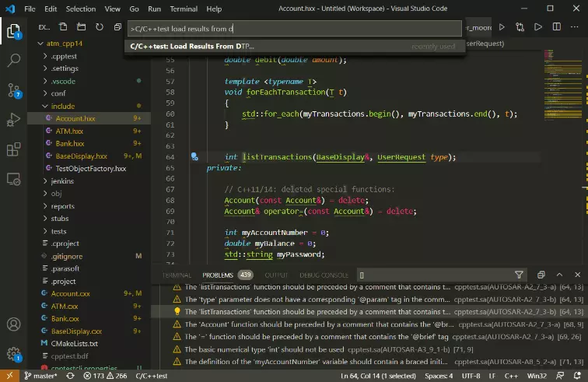Screen dimensions: 588x382
Task: Click the lightbulb icon on line 64
Action: pos(194,157)
